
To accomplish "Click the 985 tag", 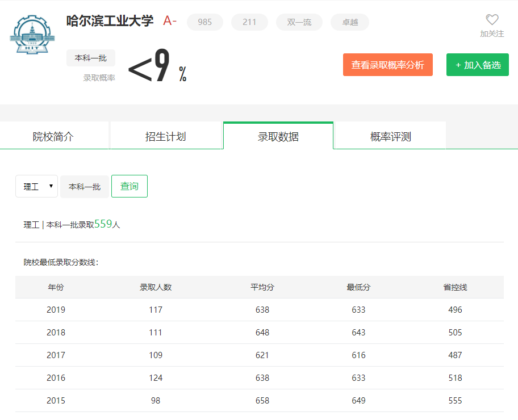I will click(205, 22).
